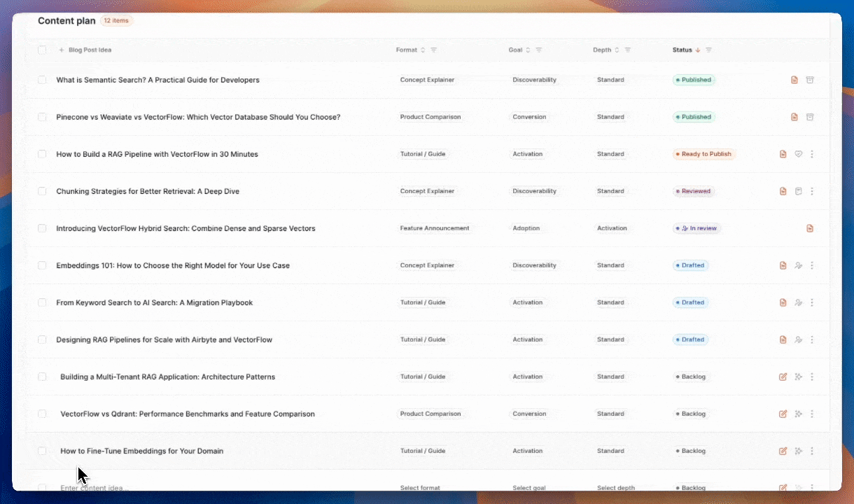Image resolution: width=854 pixels, height=504 pixels.
Task: Open the edit pencil icon on the Qdrant comparison row
Action: pyautogui.click(x=783, y=414)
